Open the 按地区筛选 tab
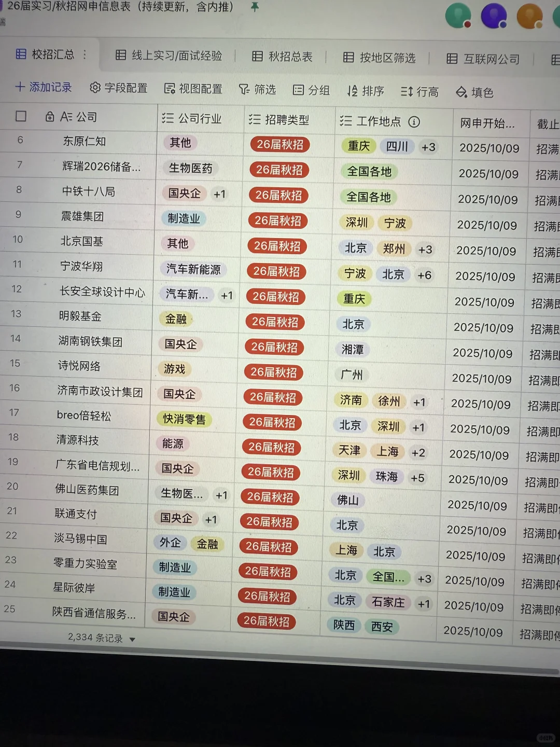 380,58
